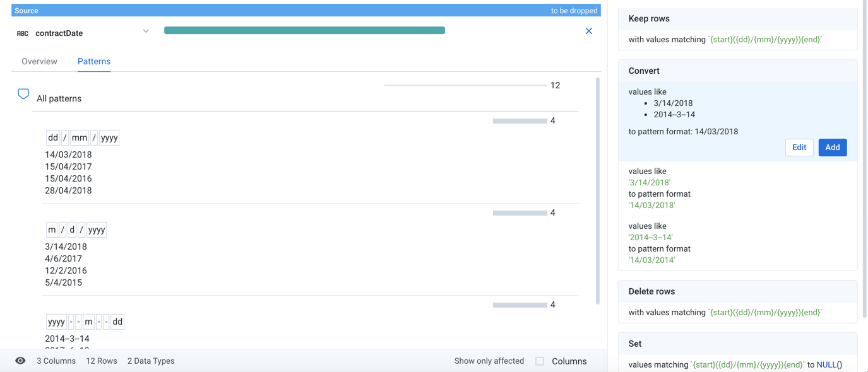Switch to the Overview tab
868x372 pixels.
coord(39,61)
